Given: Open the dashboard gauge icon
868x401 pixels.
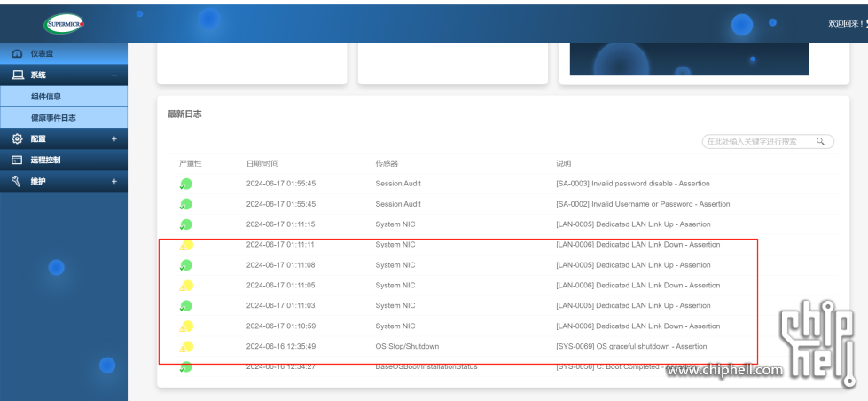Looking at the screenshot, I should pos(17,54).
